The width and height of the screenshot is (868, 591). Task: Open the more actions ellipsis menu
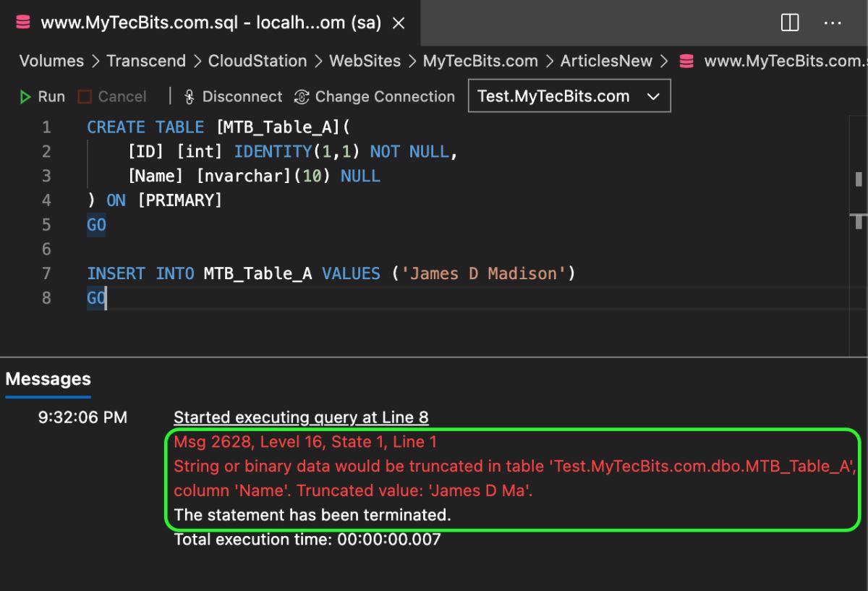[x=833, y=22]
